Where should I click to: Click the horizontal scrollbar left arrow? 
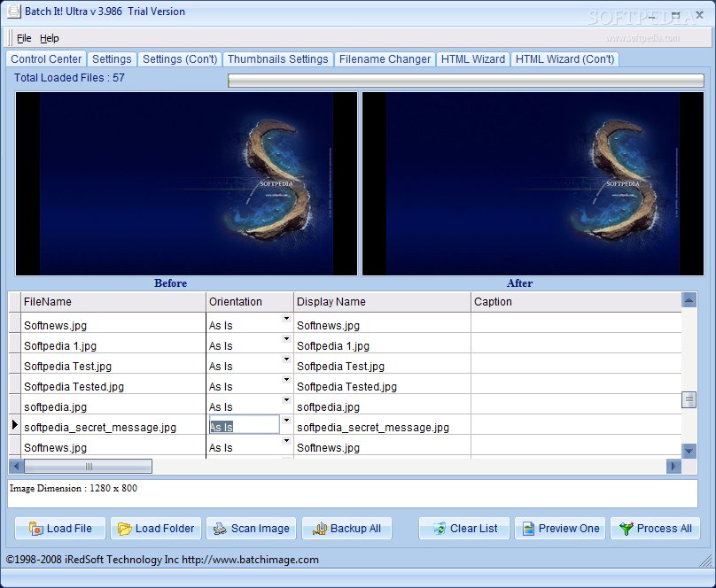tap(17, 466)
